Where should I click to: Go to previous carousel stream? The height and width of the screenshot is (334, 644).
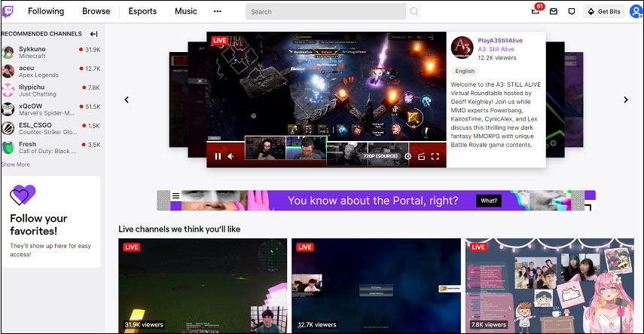click(127, 100)
